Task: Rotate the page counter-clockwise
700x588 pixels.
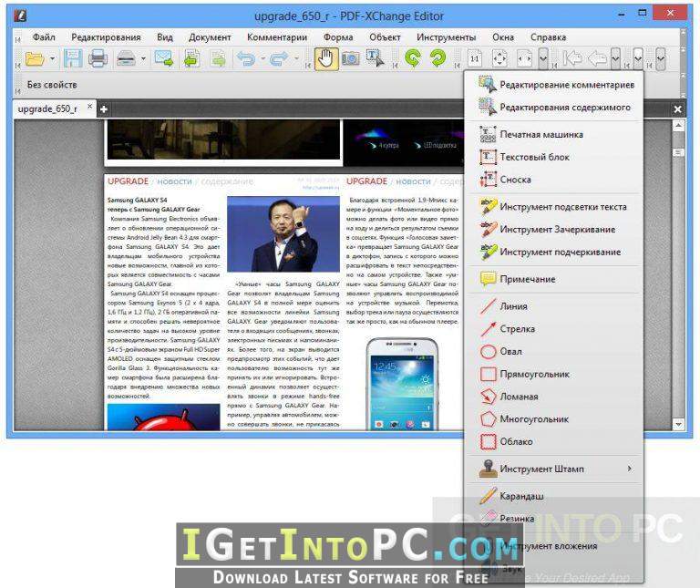Action: (413, 58)
